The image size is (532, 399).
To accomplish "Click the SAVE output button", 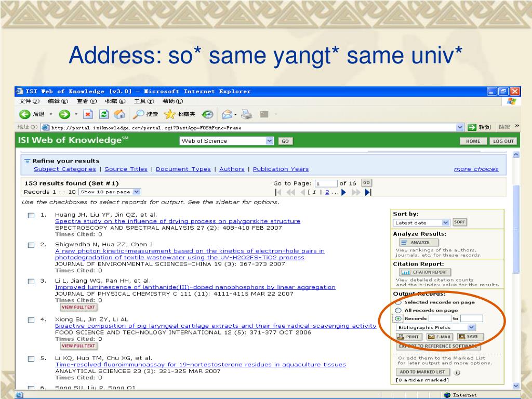I will pos(470,337).
